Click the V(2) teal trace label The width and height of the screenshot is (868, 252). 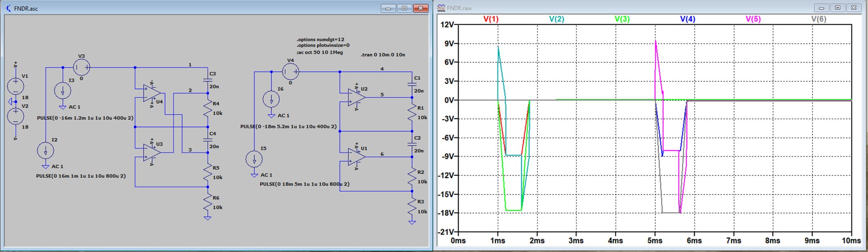point(556,19)
